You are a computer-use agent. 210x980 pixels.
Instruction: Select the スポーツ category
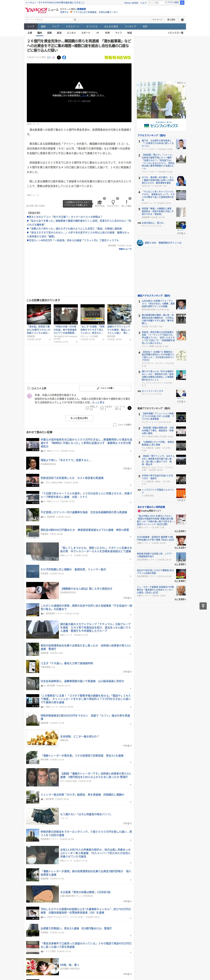(x=86, y=33)
